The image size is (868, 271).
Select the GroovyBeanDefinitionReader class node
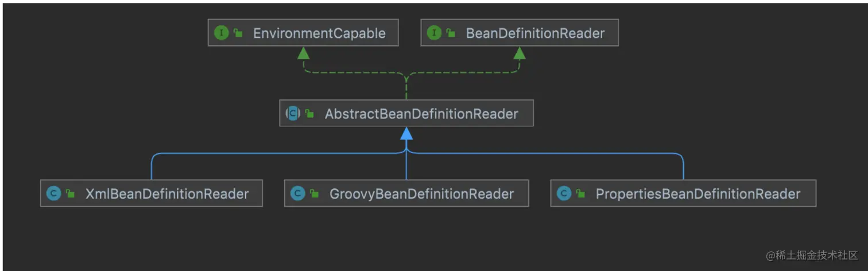(x=421, y=194)
